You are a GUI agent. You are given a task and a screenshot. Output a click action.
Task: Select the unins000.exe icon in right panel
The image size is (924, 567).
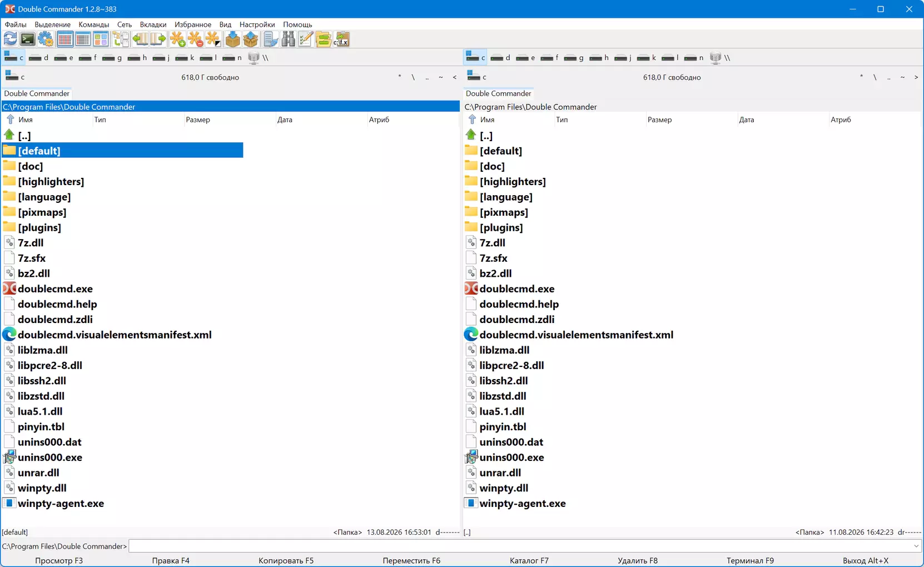471,457
